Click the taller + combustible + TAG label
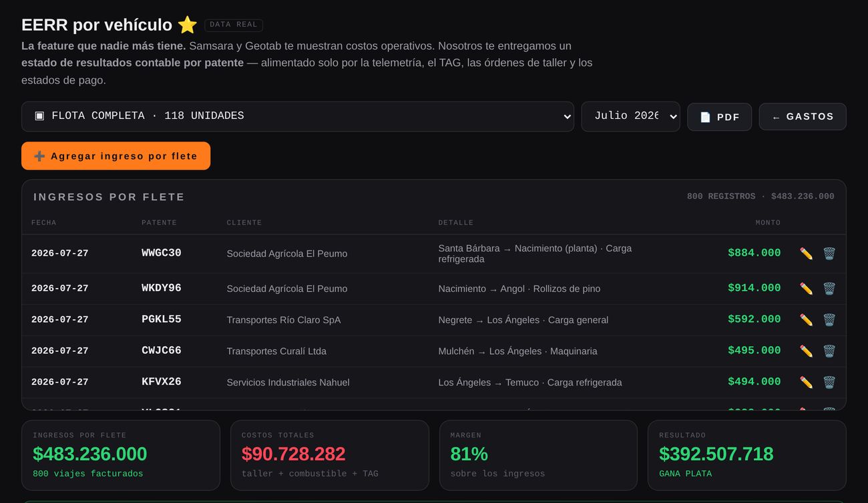The height and width of the screenshot is (503, 868). 310,474
